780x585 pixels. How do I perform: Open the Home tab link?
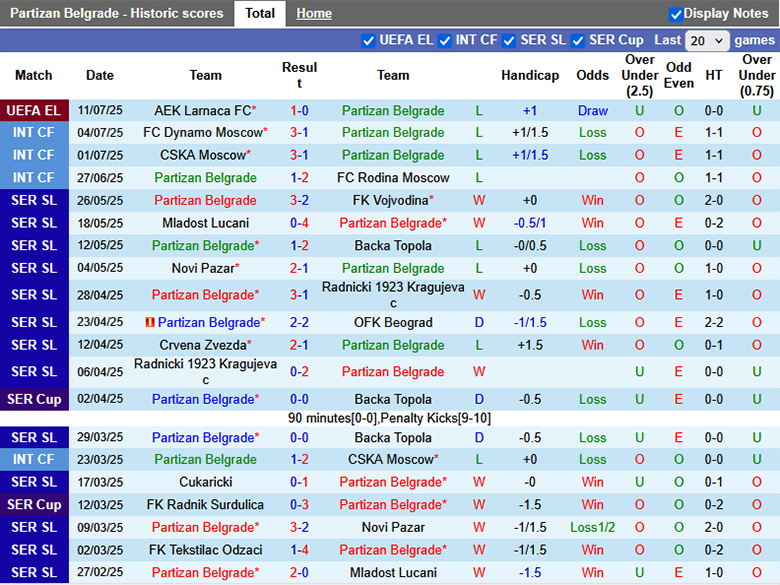(x=314, y=13)
